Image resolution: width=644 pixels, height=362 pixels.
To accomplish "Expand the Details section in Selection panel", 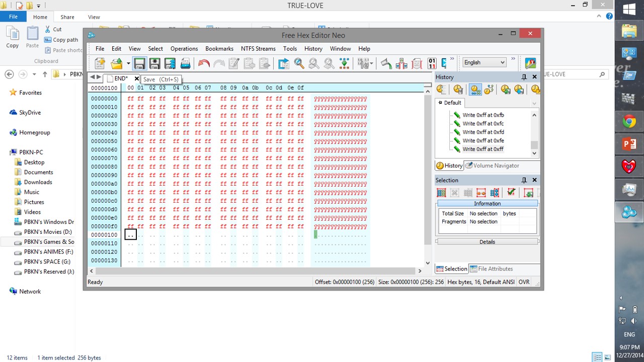I will tap(487, 242).
